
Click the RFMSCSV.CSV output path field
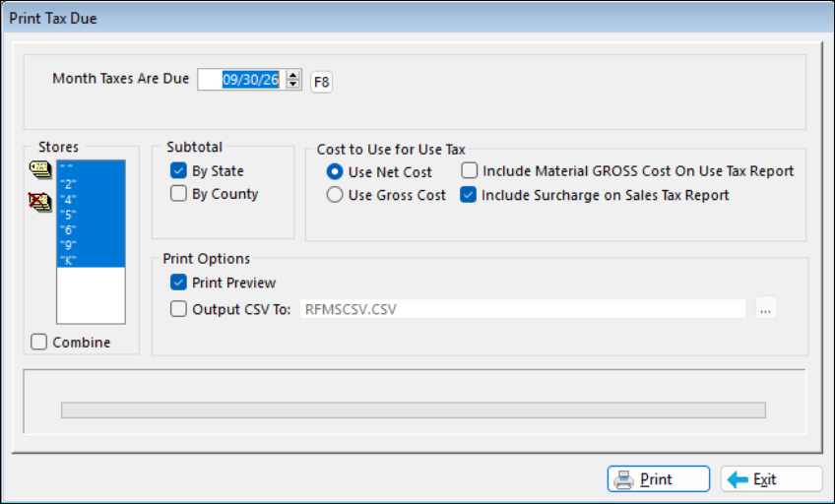tap(523, 309)
